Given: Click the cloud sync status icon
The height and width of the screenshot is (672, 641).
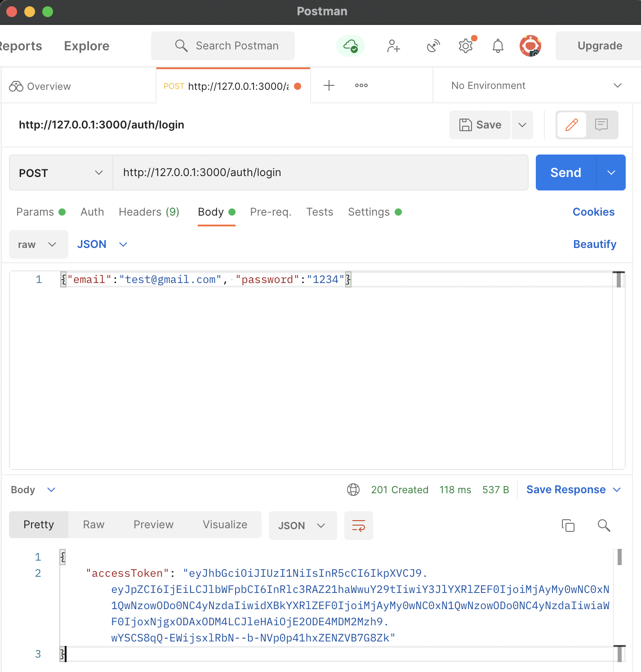Looking at the screenshot, I should (x=351, y=46).
